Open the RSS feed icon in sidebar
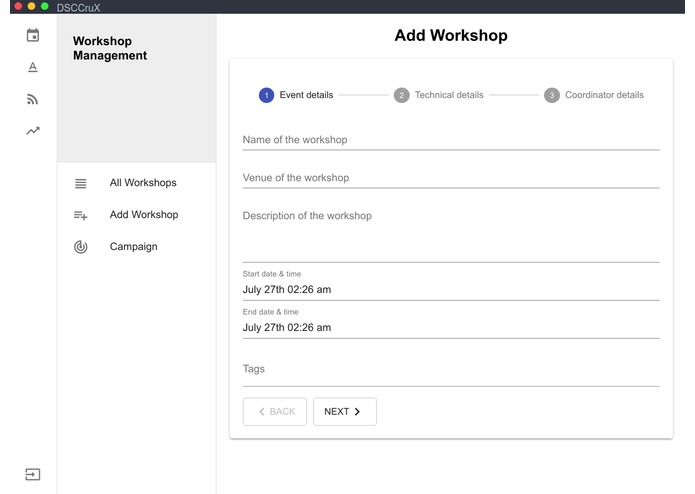Image resolution: width=695 pixels, height=494 pixels. pyautogui.click(x=33, y=99)
